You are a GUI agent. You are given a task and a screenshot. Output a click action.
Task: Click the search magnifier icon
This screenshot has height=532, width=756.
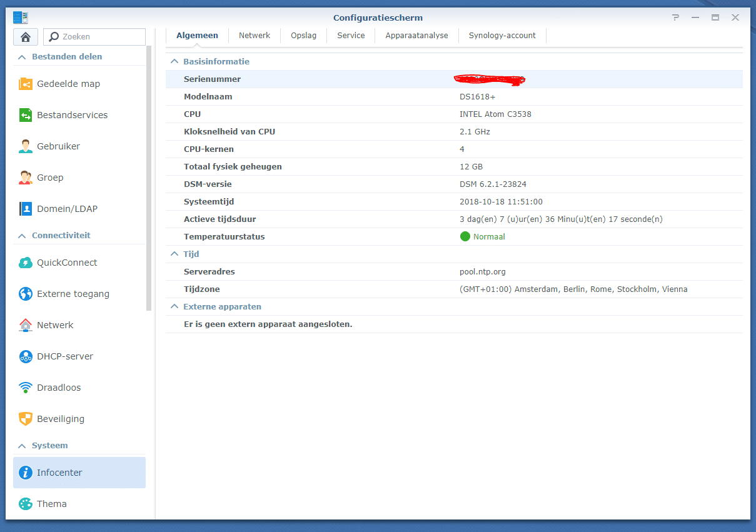pos(55,37)
